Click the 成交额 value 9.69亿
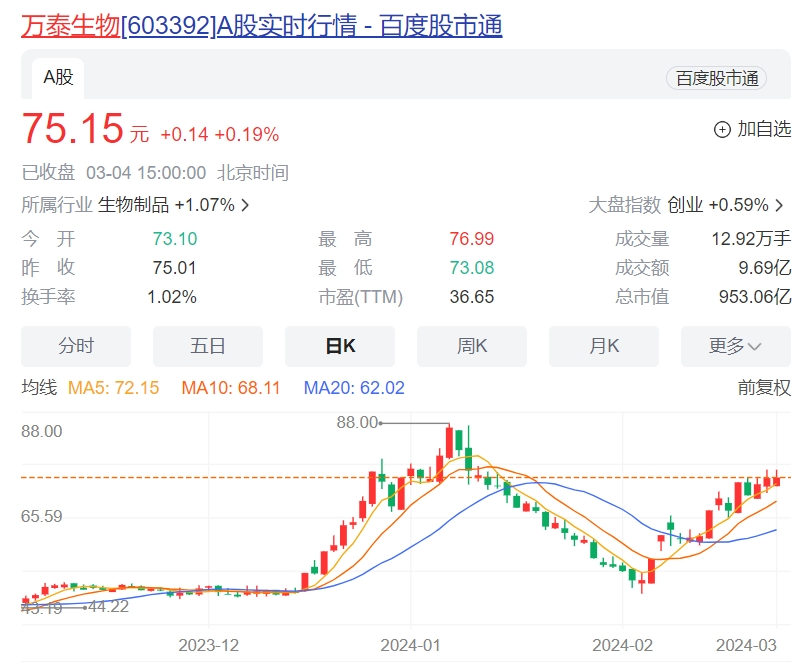The height and width of the screenshot is (662, 804). point(765,268)
